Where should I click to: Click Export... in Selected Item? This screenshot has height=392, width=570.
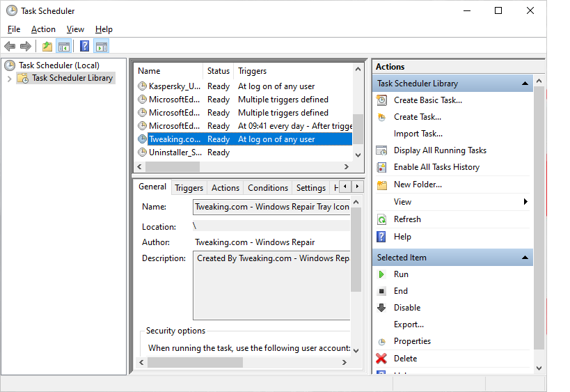(409, 324)
